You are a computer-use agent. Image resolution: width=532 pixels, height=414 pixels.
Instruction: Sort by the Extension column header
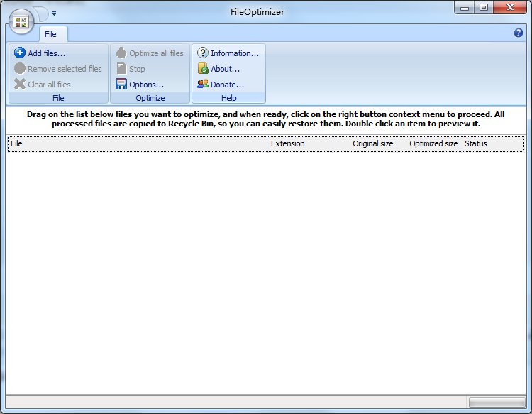click(300, 143)
